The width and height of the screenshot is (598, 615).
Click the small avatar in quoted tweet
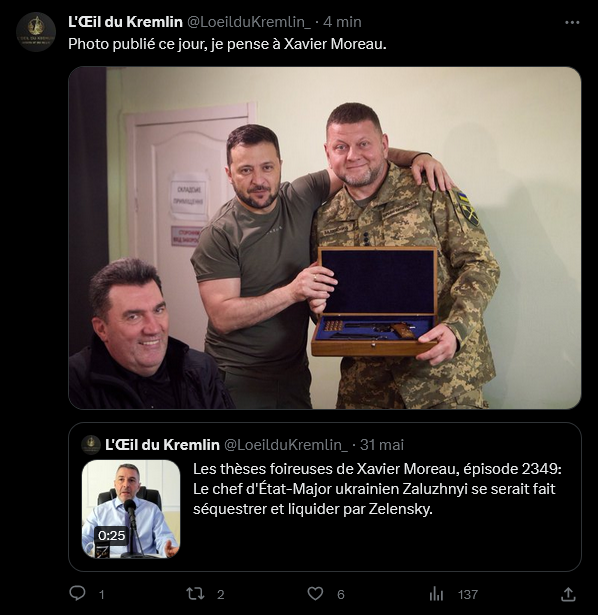click(x=91, y=445)
